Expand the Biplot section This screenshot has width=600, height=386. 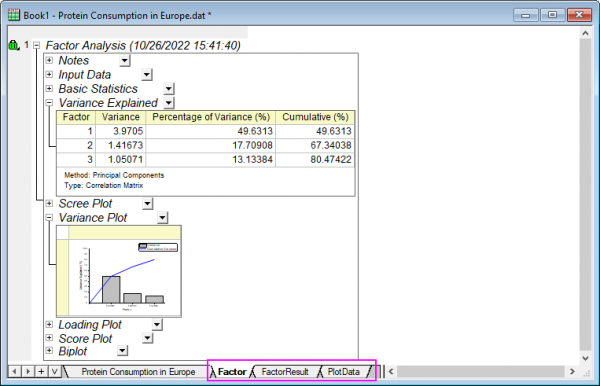click(x=49, y=350)
